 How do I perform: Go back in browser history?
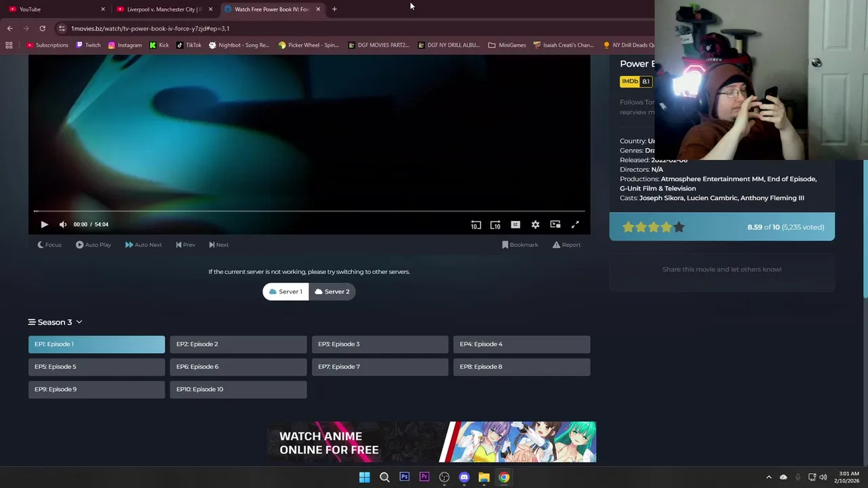coord(9,28)
